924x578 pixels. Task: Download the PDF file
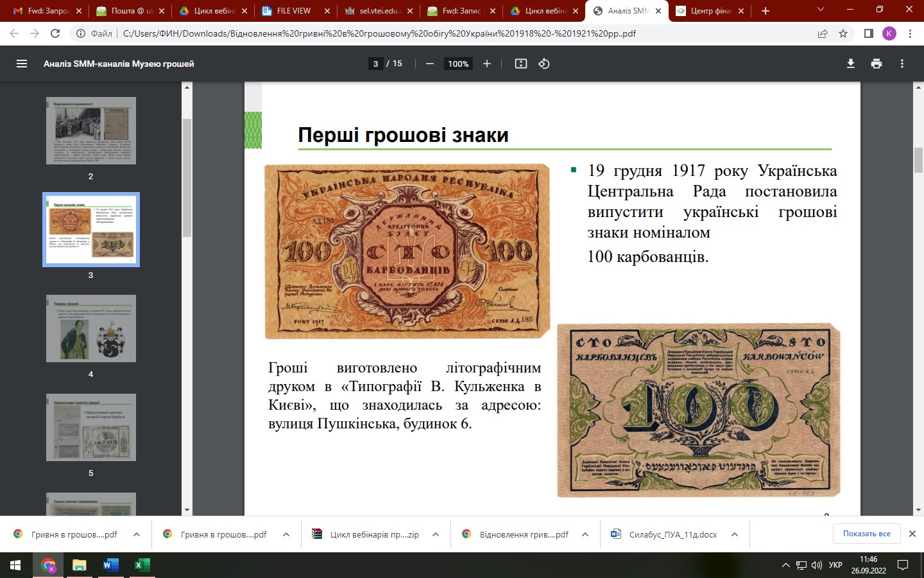pyautogui.click(x=851, y=64)
